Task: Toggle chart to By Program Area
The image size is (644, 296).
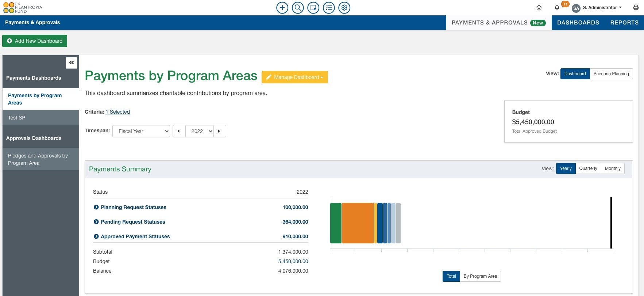Action: tap(480, 276)
